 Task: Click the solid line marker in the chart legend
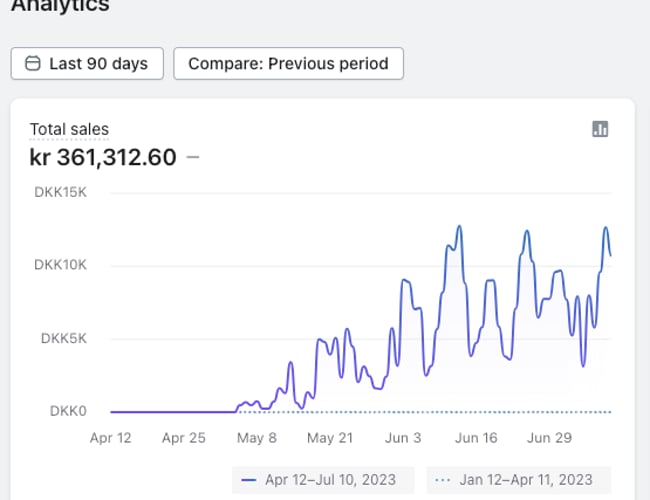[x=249, y=480]
